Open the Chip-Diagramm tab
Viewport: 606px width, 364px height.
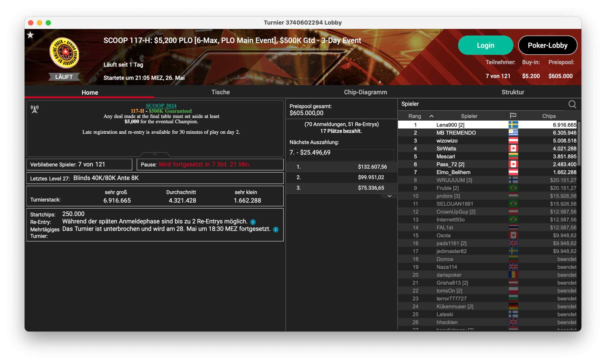[365, 92]
